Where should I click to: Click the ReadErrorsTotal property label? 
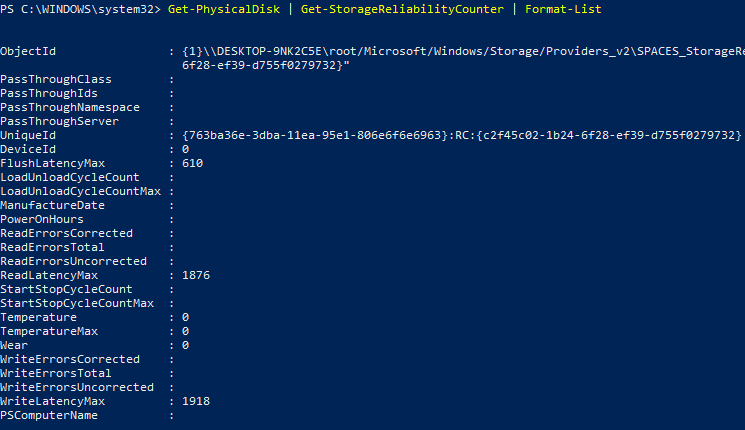point(52,248)
